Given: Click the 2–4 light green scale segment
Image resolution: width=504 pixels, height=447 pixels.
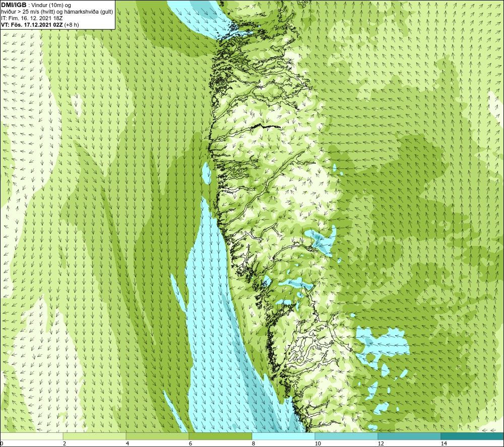Looking at the screenshot, I should (x=95, y=436).
